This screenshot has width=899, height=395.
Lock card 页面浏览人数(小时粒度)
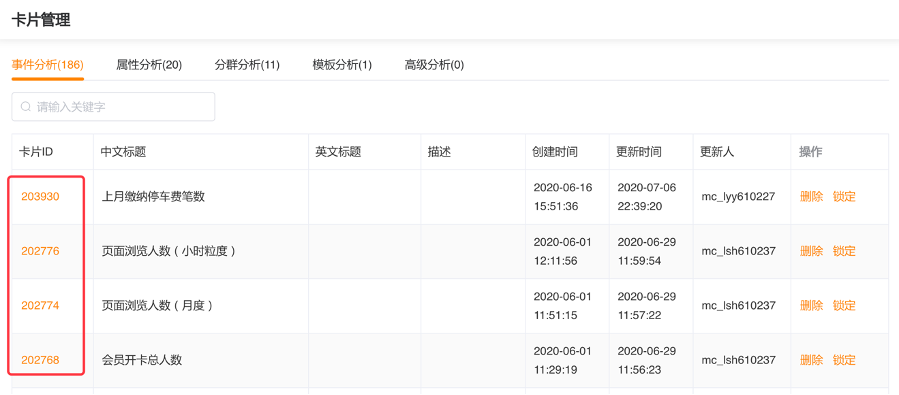pyautogui.click(x=844, y=251)
